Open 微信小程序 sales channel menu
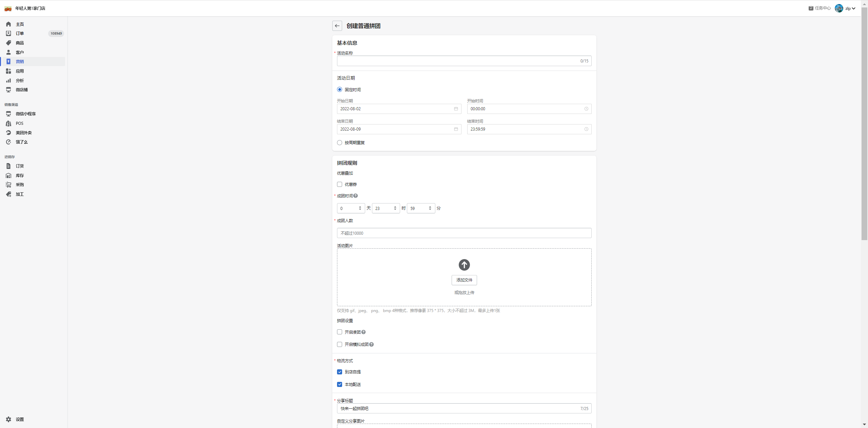Image resolution: width=868 pixels, height=428 pixels. [25, 114]
